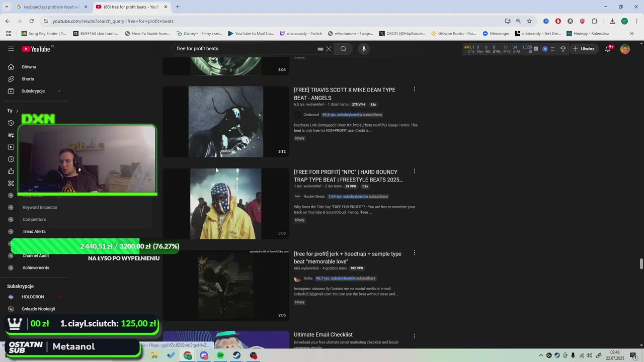Open the vidIQ list menu icon

pyautogui.click(x=552, y=49)
